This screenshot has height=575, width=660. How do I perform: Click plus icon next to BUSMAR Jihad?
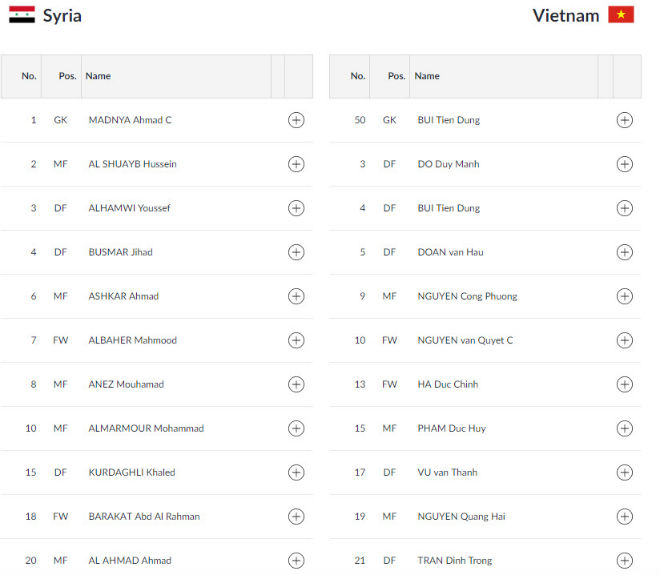coord(296,252)
